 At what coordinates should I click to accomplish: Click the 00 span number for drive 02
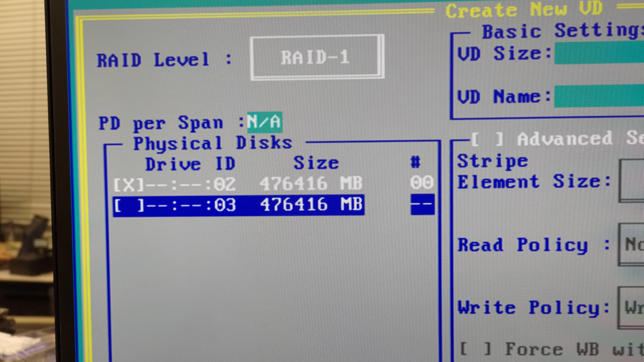click(422, 182)
